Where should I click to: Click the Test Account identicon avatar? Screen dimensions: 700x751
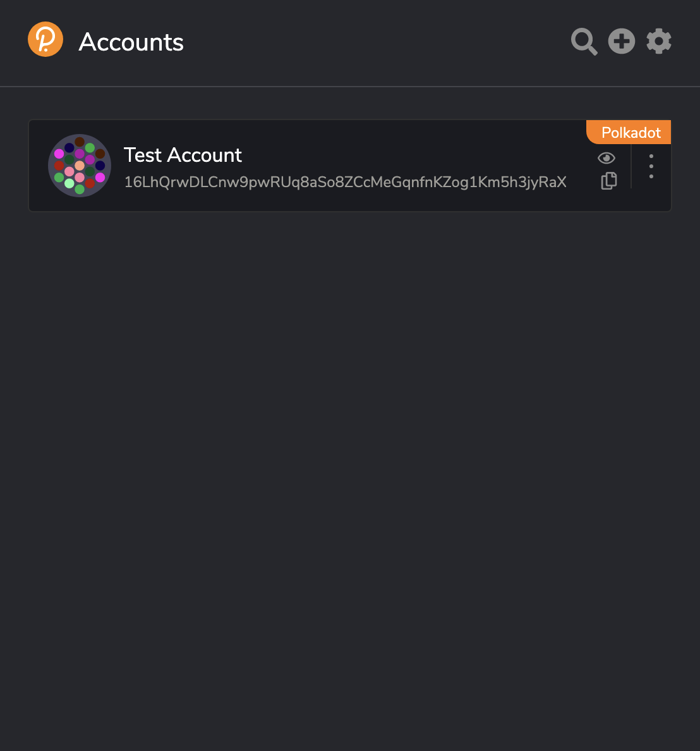(80, 166)
